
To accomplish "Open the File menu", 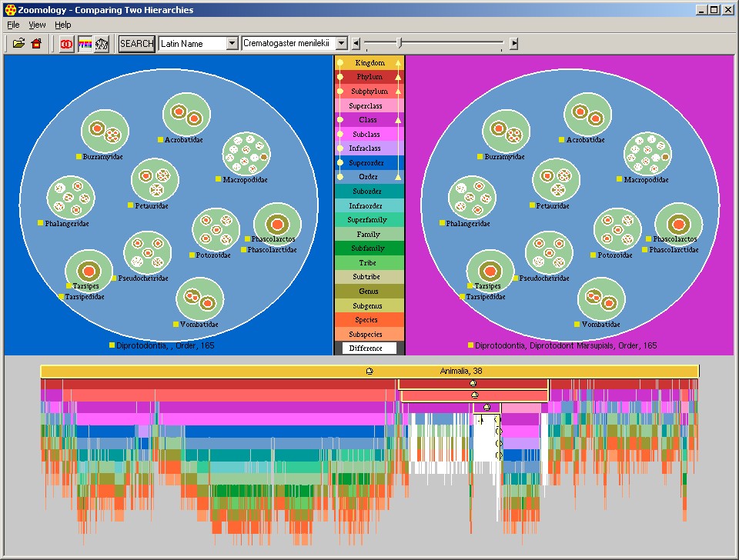I will (13, 25).
